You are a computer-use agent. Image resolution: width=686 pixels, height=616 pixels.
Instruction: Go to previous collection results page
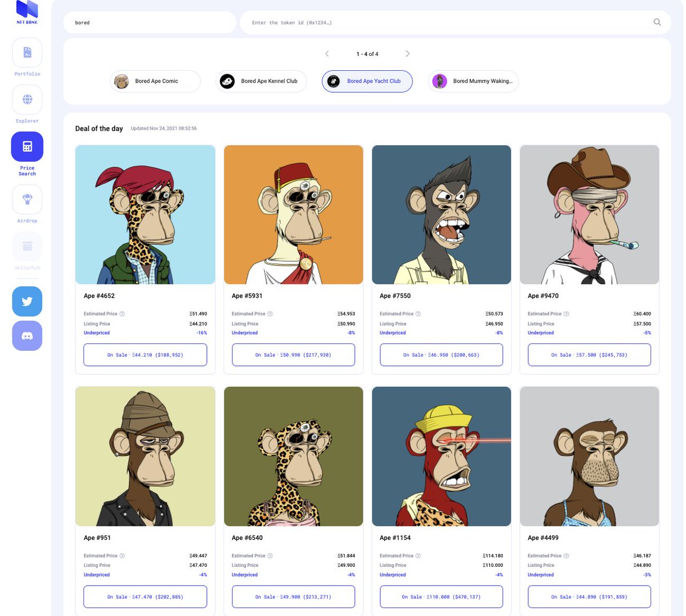pyautogui.click(x=327, y=54)
